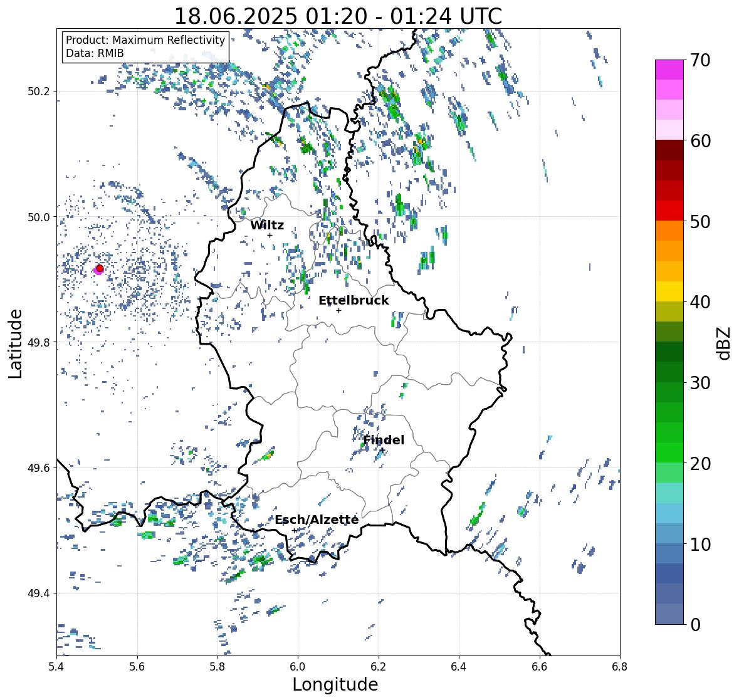The height and width of the screenshot is (700, 739).
Task: Click the Longitude axis label
Action: pyautogui.click(x=335, y=684)
